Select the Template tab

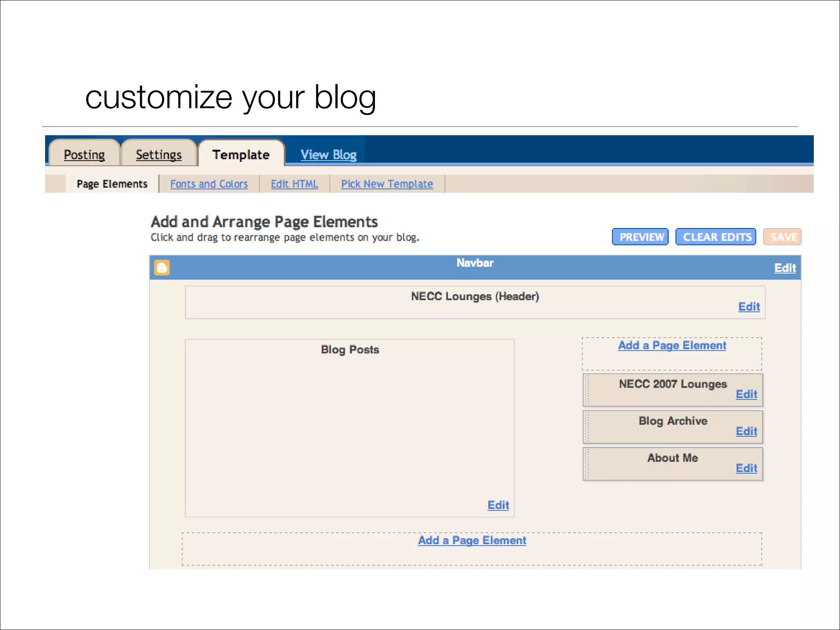(241, 155)
